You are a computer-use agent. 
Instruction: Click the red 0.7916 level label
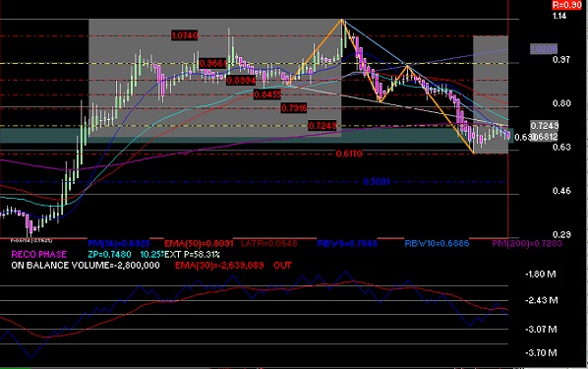click(x=294, y=108)
